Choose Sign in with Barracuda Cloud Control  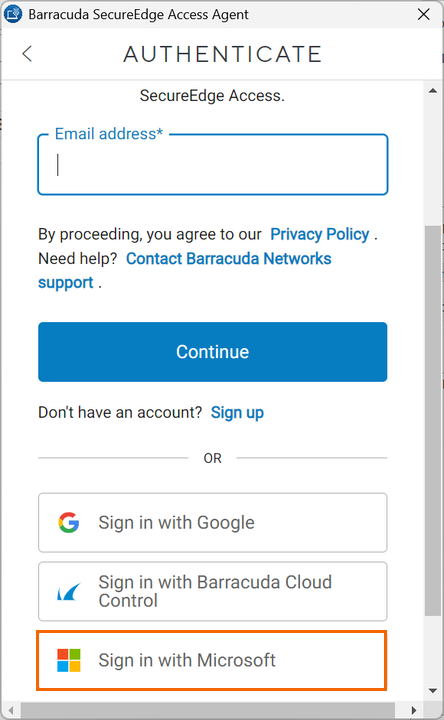[213, 591]
